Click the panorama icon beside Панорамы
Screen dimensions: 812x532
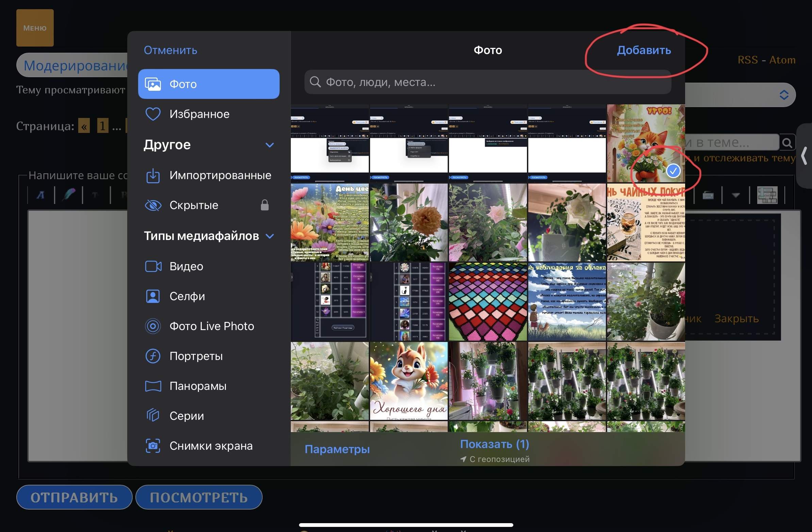click(153, 387)
